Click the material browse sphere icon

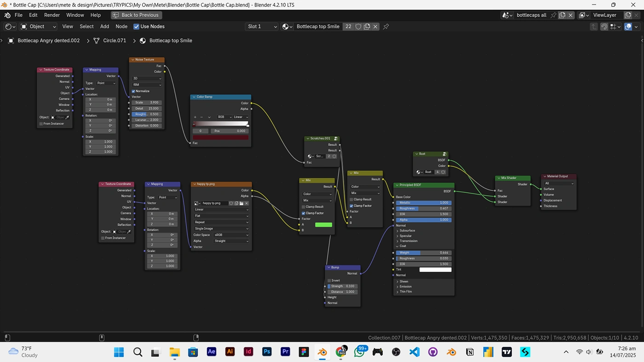(x=287, y=27)
